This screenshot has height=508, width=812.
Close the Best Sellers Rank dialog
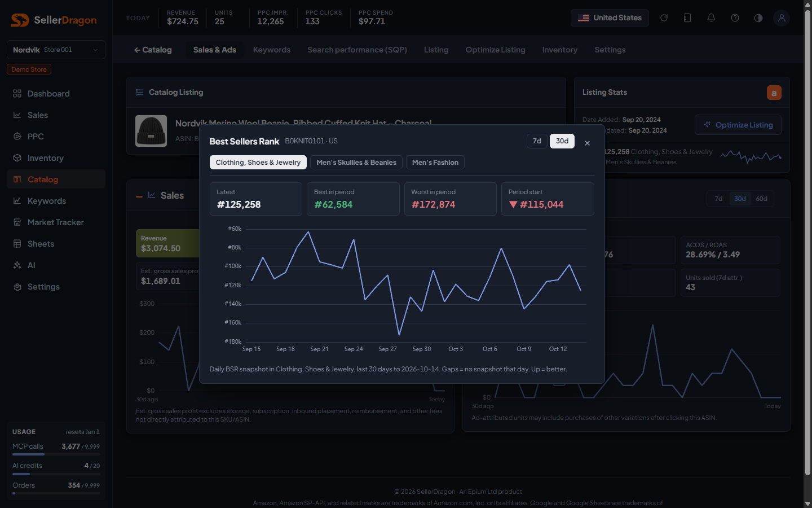point(587,143)
